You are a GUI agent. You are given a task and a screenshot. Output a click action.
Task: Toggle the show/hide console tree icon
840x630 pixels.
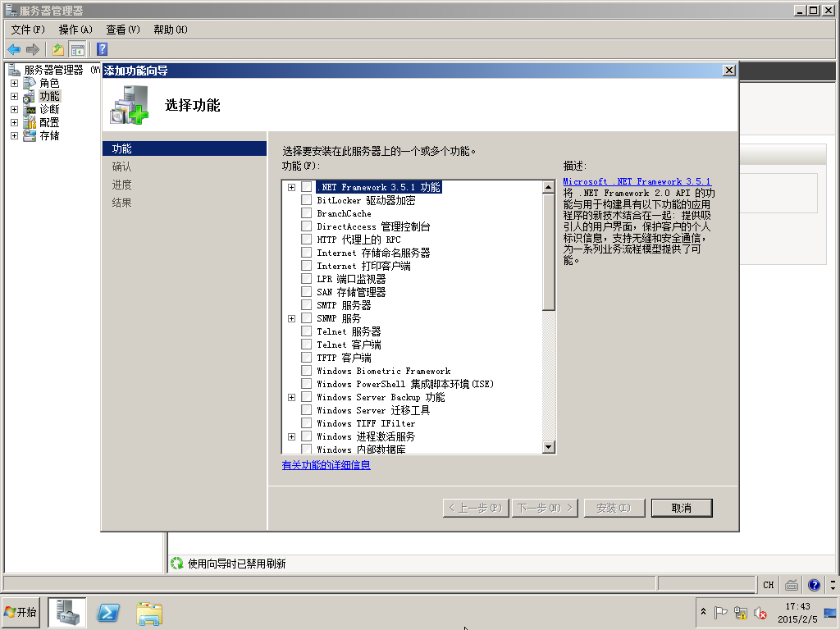[78, 50]
